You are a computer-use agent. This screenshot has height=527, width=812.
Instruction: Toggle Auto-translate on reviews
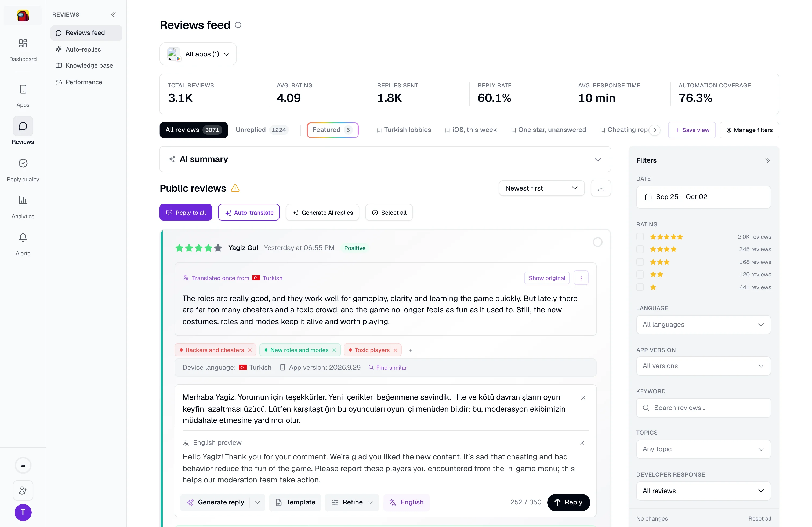pyautogui.click(x=249, y=213)
